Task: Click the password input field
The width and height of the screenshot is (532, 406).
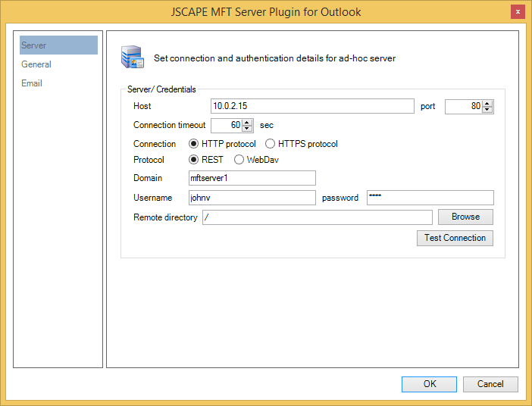Action: [430, 198]
